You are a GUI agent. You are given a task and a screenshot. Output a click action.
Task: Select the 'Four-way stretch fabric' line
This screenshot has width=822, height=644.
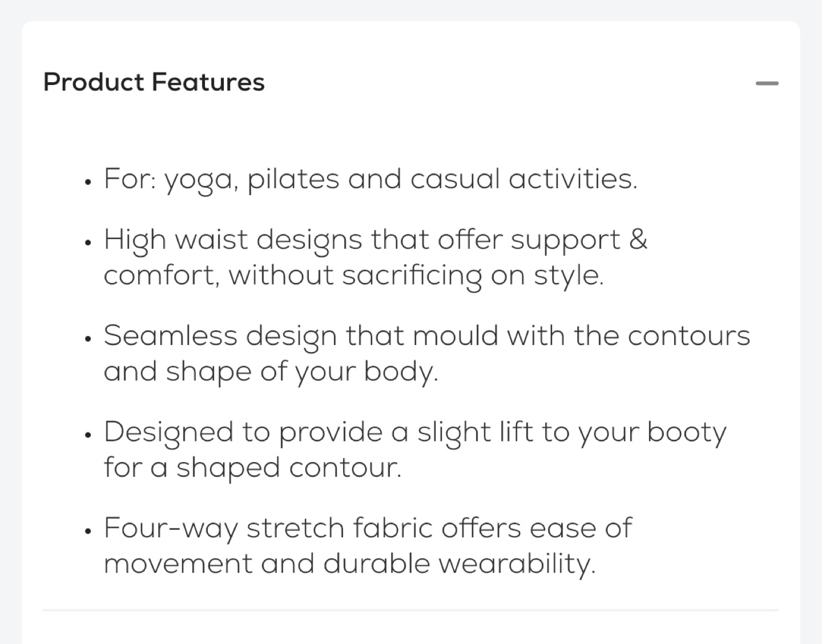pyautogui.click(x=368, y=528)
